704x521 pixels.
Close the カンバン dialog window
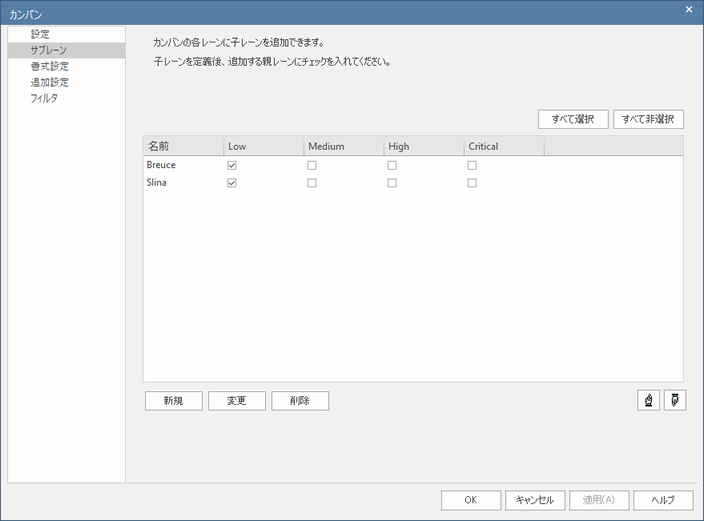coord(688,9)
